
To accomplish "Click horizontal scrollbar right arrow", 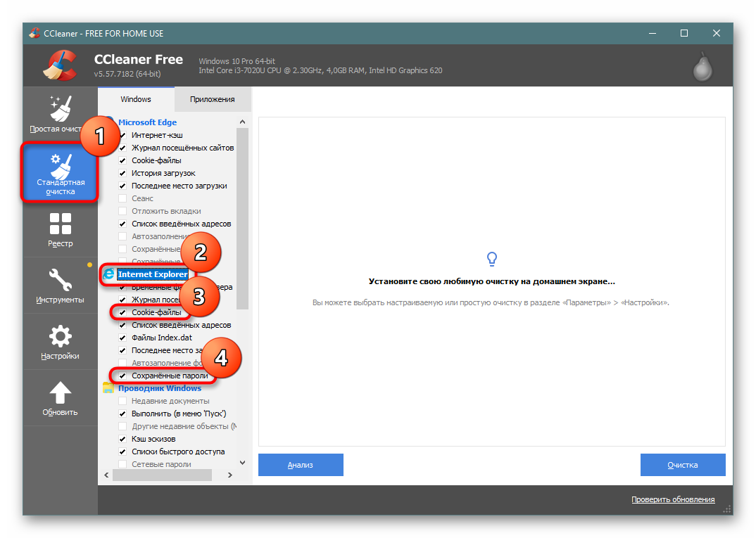I will pos(230,475).
